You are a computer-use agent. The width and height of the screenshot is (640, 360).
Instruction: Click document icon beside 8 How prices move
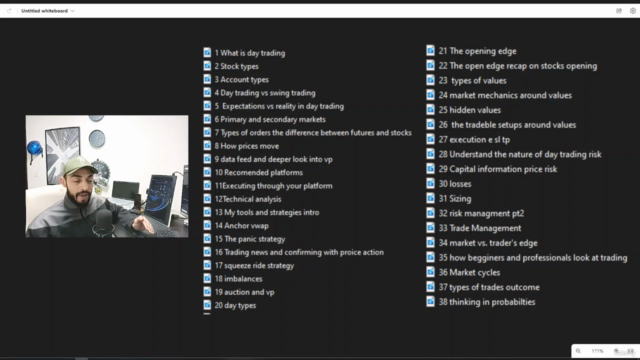pyautogui.click(x=207, y=145)
